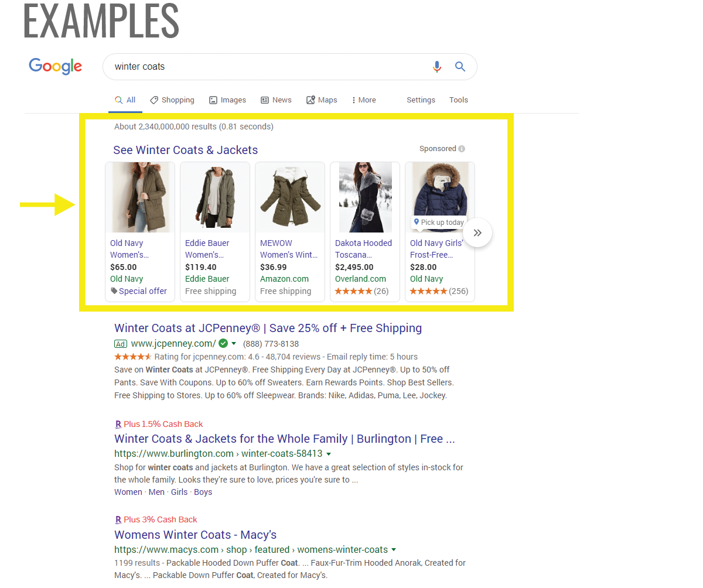Click the Eddie Bauer coat thumbnail
The width and height of the screenshot is (703, 588).
click(215, 197)
